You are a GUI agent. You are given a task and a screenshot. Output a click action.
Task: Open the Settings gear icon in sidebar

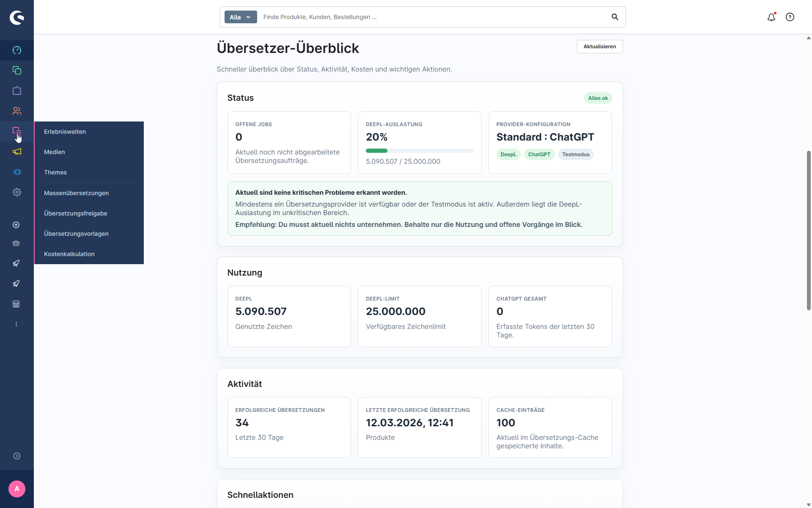17,192
